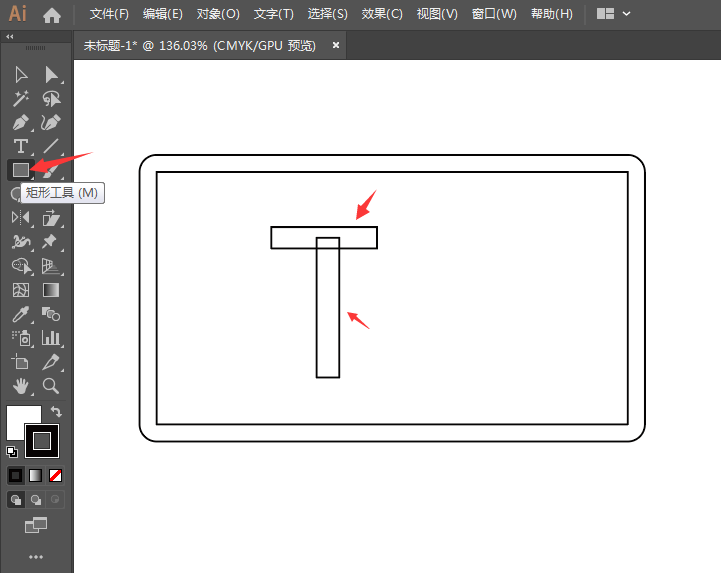
Task: Open the 视图(V) menu
Action: pos(437,14)
